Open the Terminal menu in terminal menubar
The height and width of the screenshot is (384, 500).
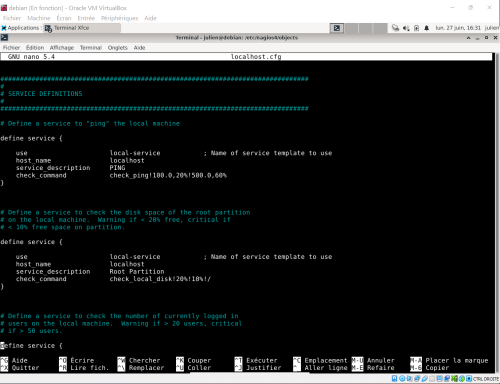coord(91,48)
